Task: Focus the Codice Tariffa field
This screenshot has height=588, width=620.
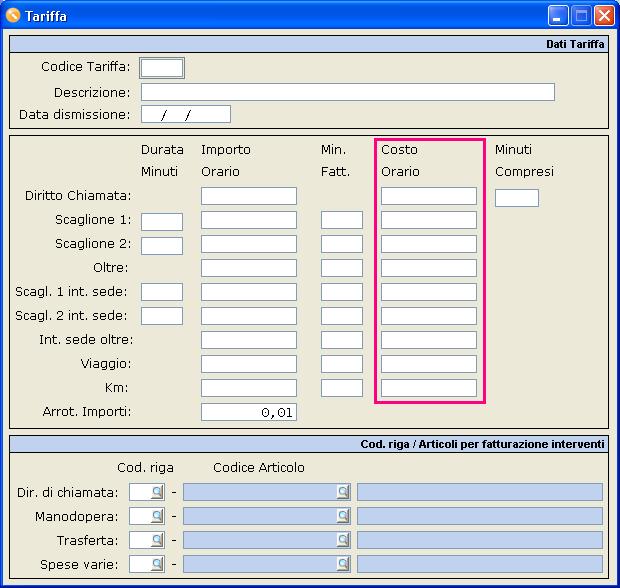Action: 162,68
